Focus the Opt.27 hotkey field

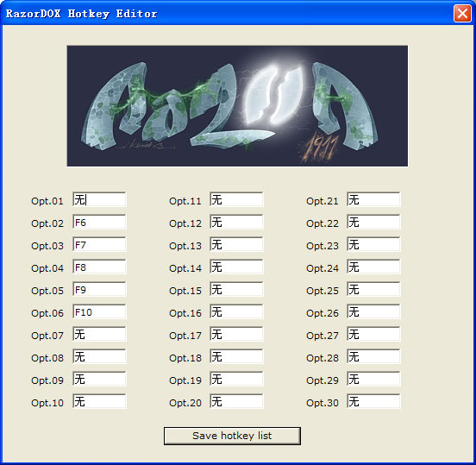(x=374, y=335)
